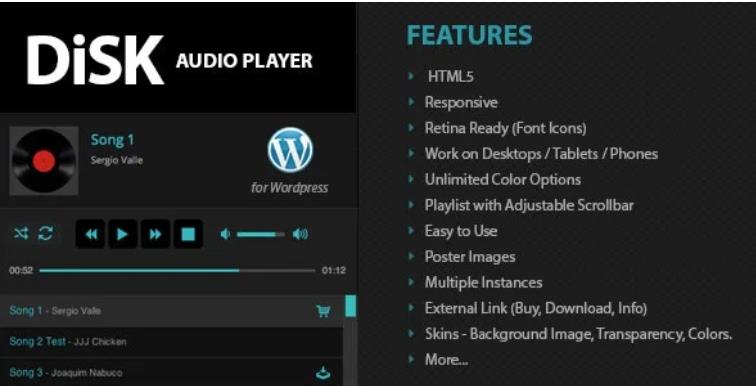The height and width of the screenshot is (386, 756).
Task: Select Song 2 Test - JJJ Chicken row
Action: (x=172, y=342)
